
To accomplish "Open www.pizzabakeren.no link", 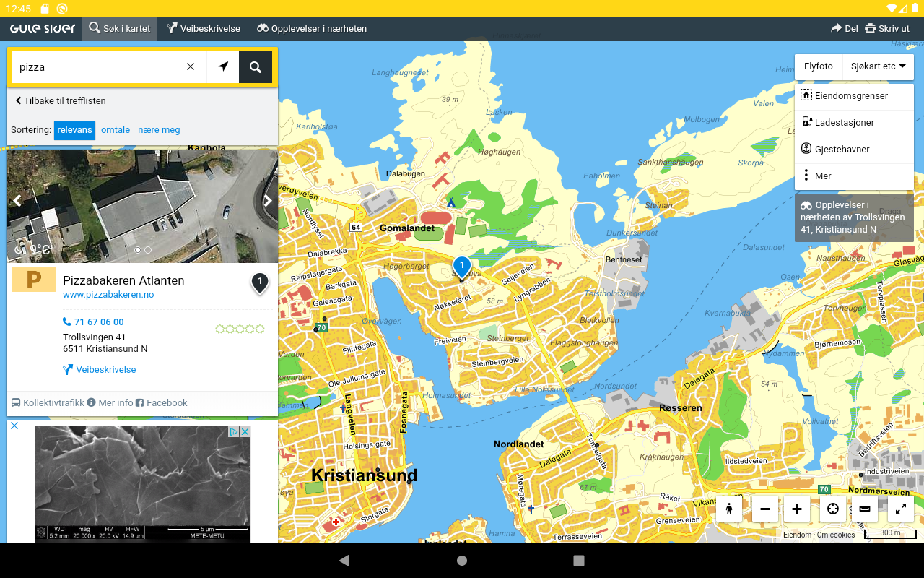I will [108, 295].
